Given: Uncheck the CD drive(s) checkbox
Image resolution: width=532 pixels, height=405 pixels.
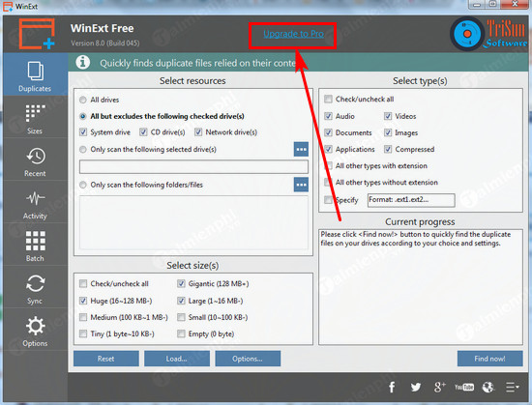Looking at the screenshot, I should click(143, 132).
